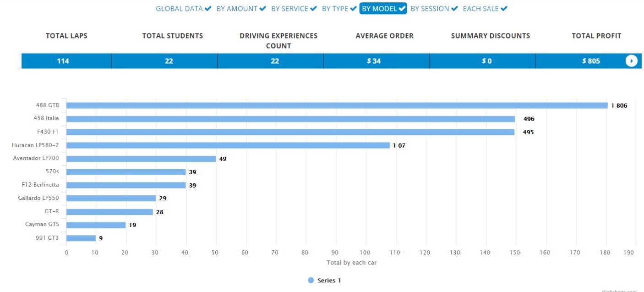
Task: Select the Aventador LP700 bar
Action: point(141,159)
